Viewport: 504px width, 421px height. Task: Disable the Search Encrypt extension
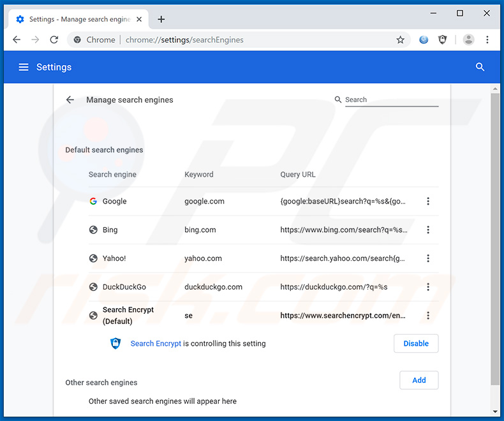click(416, 343)
